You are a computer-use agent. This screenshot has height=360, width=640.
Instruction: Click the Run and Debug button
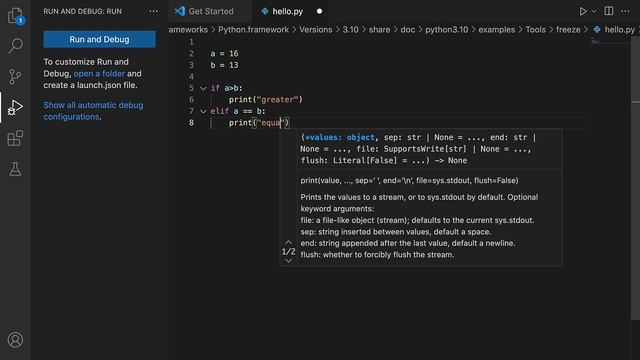coord(99,39)
